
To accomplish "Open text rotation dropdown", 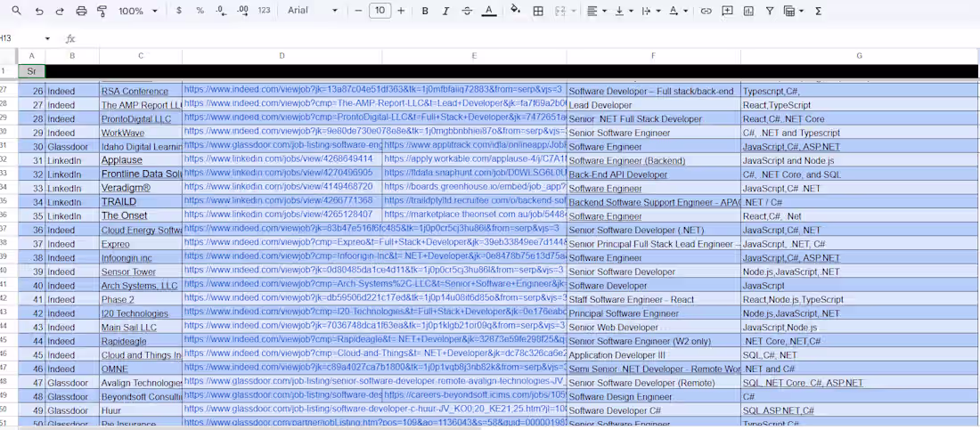I will (x=678, y=11).
